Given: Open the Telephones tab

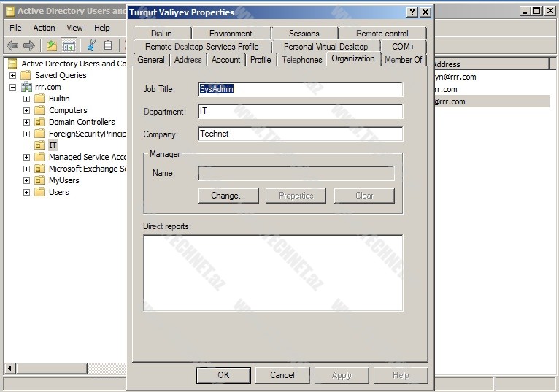Looking at the screenshot, I should pyautogui.click(x=301, y=60).
